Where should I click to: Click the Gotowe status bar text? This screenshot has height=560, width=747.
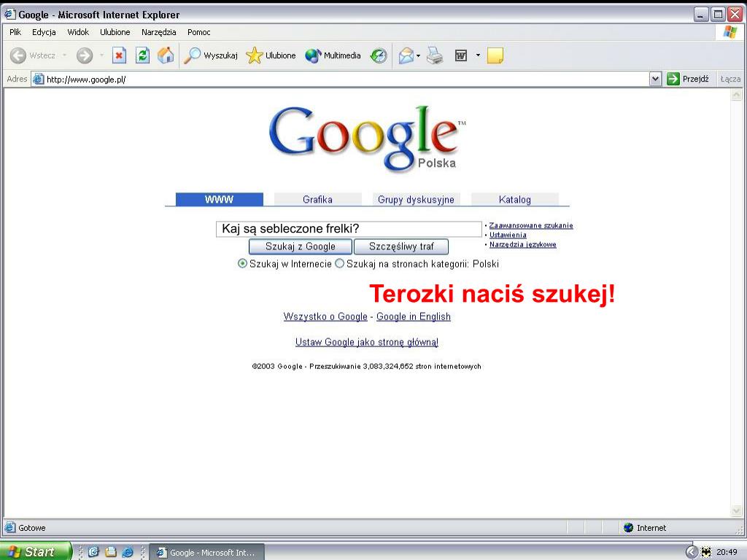point(32,528)
